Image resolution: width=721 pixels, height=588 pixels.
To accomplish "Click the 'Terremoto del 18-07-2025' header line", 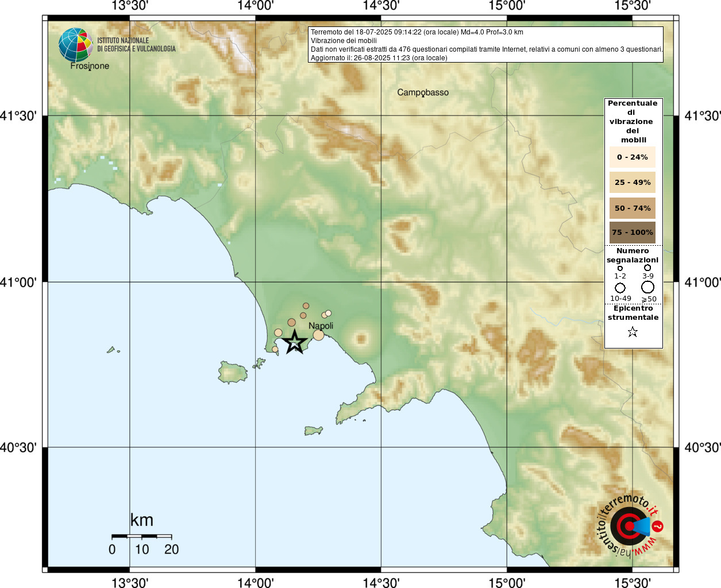I will (x=417, y=32).
